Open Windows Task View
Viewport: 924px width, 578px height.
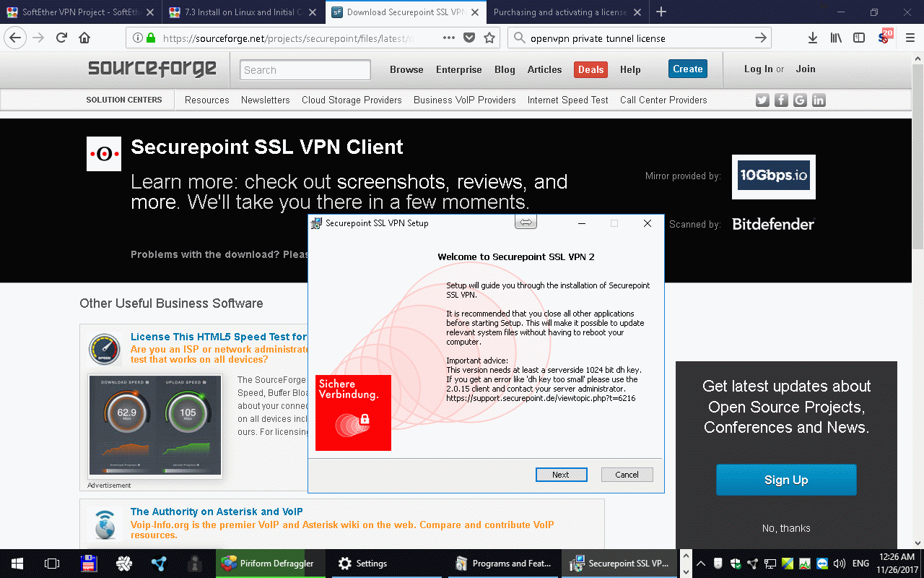click(52, 564)
